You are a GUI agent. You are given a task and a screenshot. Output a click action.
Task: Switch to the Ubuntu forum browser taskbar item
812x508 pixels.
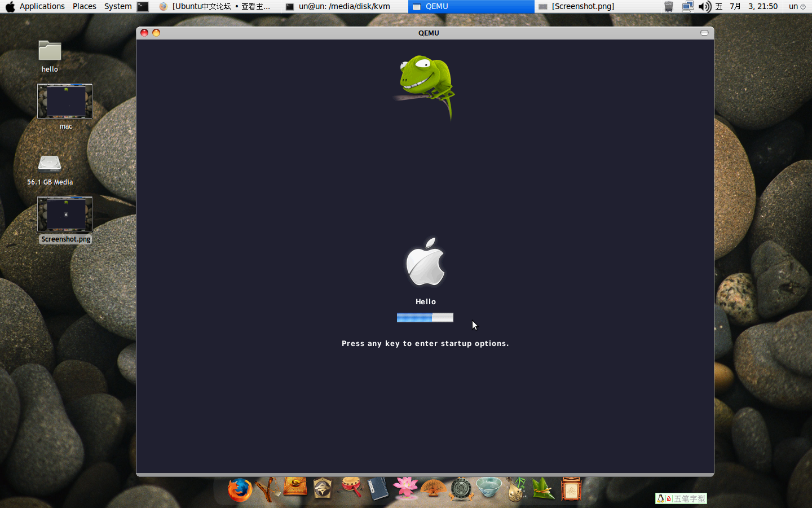click(x=217, y=6)
